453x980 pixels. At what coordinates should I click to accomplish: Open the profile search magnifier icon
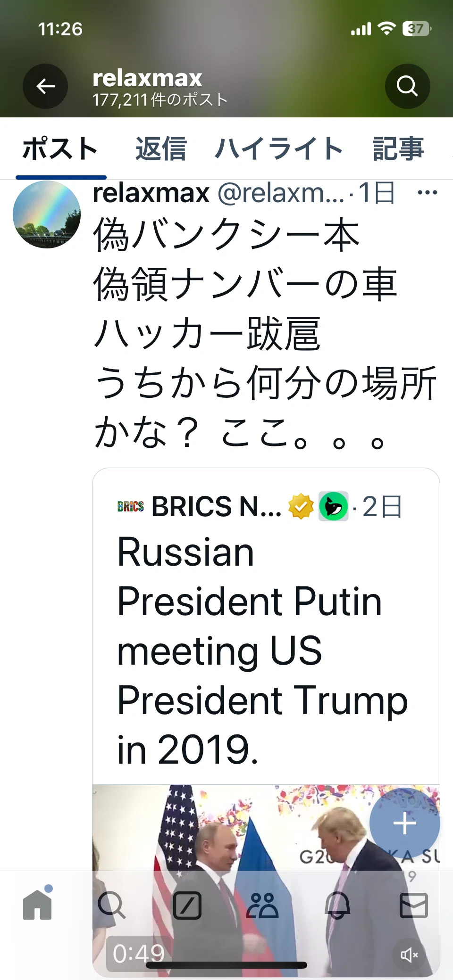click(407, 86)
